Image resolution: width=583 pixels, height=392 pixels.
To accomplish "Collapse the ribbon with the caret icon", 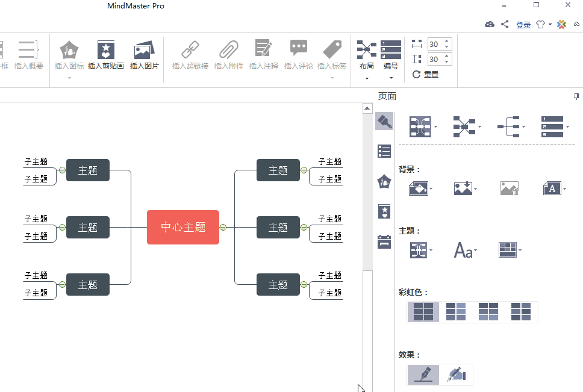I will 576,24.
